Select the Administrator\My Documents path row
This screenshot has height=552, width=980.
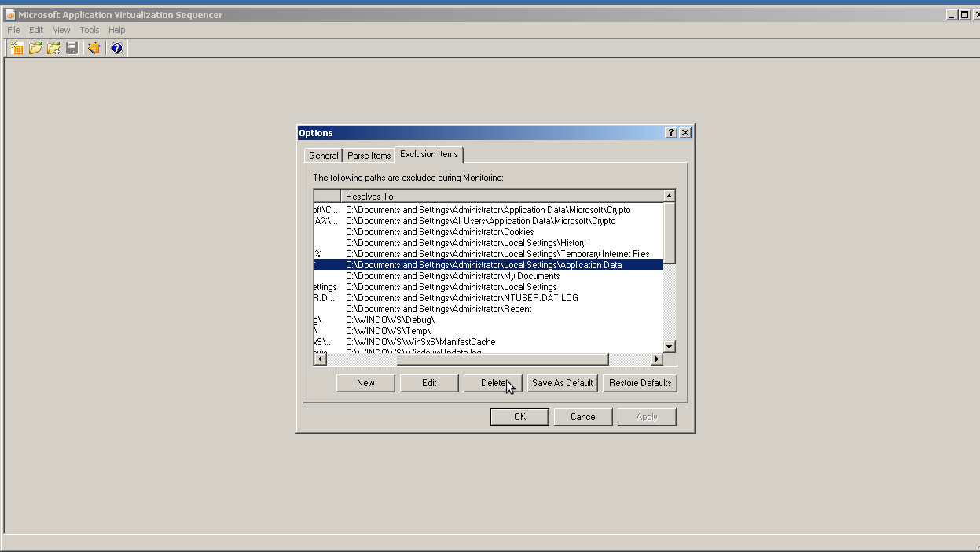tap(489, 276)
